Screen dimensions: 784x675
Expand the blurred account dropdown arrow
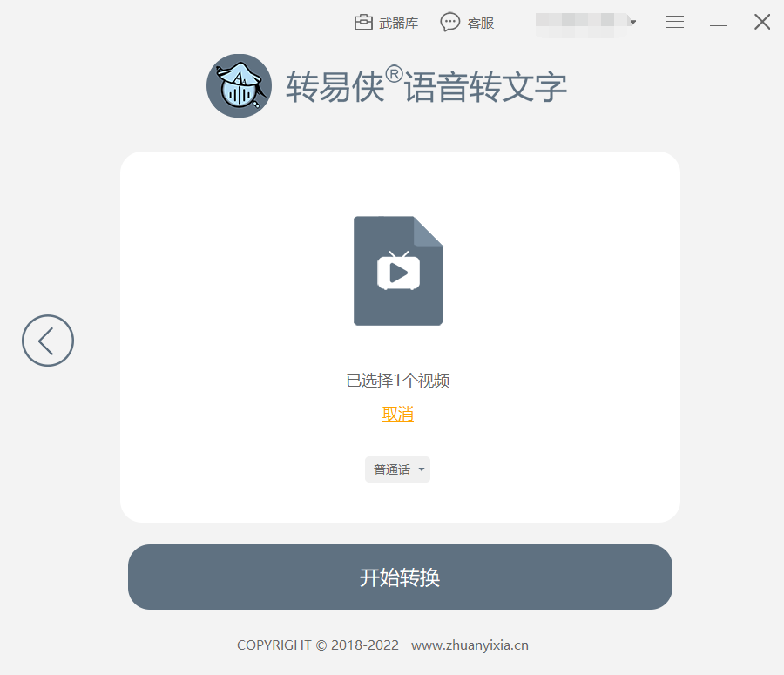[633, 23]
